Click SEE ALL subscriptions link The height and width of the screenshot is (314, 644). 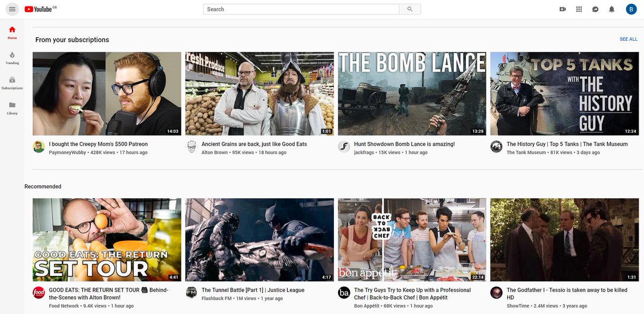(628, 39)
